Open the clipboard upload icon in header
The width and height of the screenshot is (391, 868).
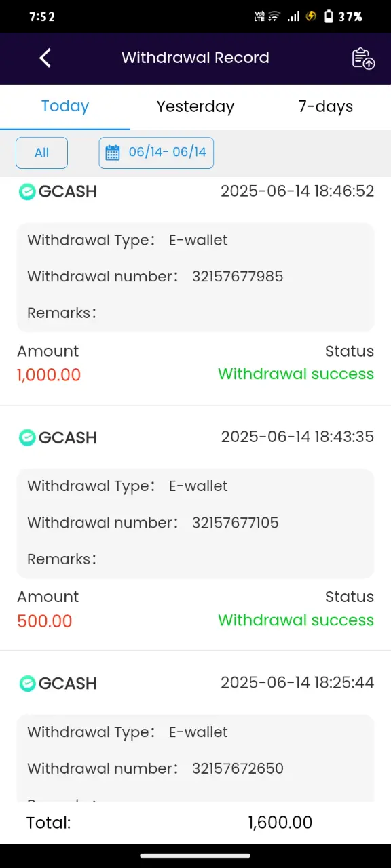coord(363,58)
